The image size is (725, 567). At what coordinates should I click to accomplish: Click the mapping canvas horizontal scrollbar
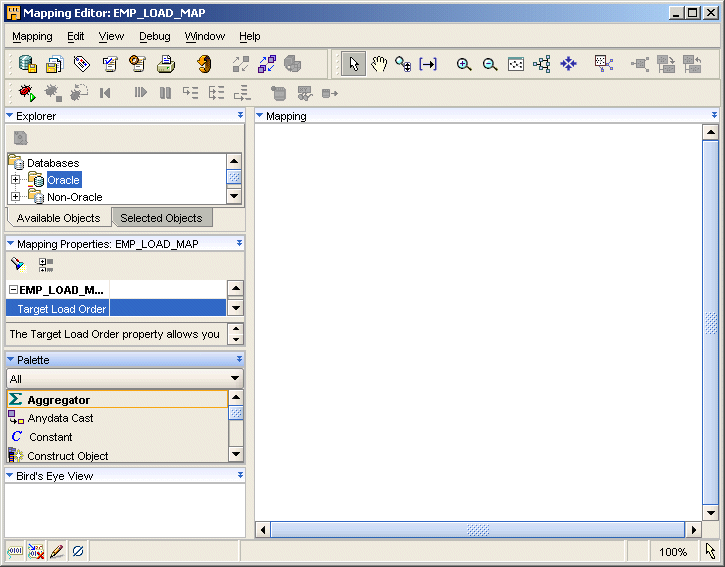[x=478, y=529]
